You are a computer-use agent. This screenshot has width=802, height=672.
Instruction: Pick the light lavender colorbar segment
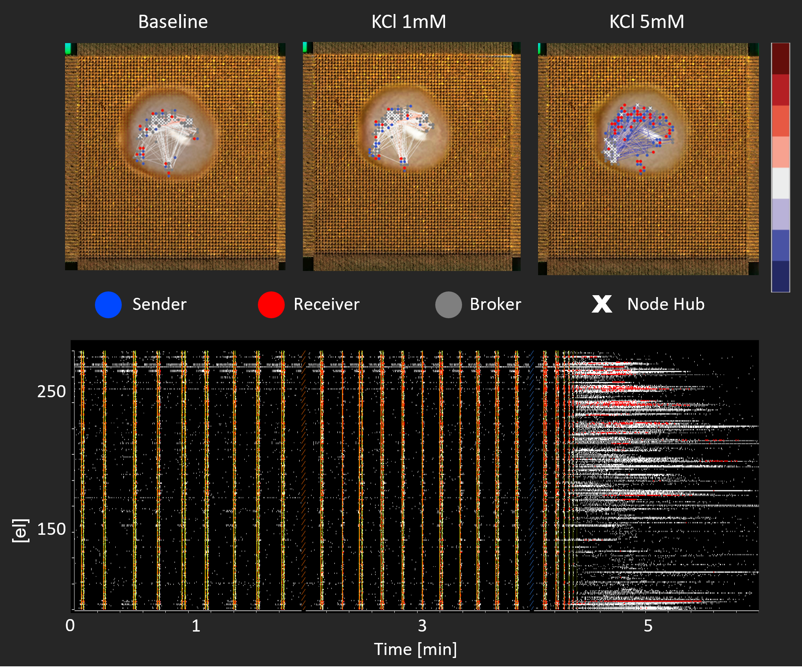(780, 215)
